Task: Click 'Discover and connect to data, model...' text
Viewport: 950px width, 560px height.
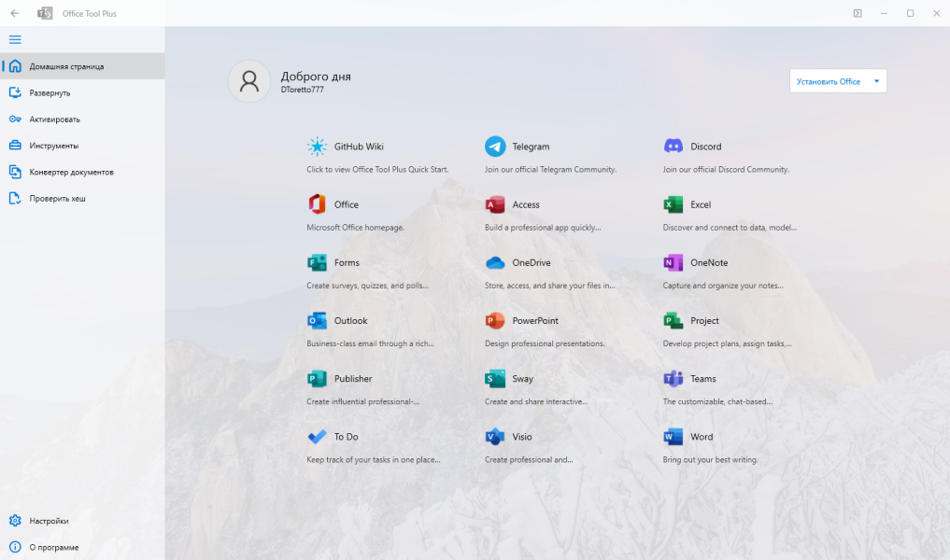Action: coord(730,228)
